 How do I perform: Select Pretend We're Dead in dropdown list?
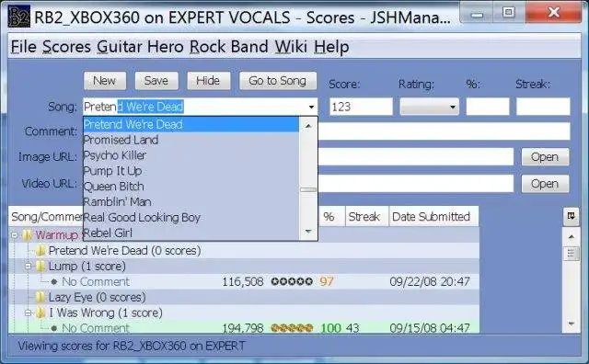191,124
